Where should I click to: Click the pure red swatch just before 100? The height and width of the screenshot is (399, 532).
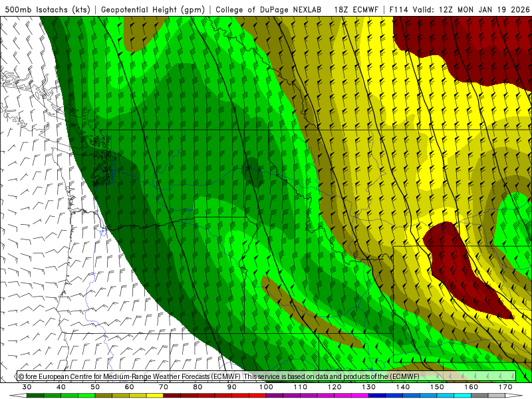click(x=257, y=396)
